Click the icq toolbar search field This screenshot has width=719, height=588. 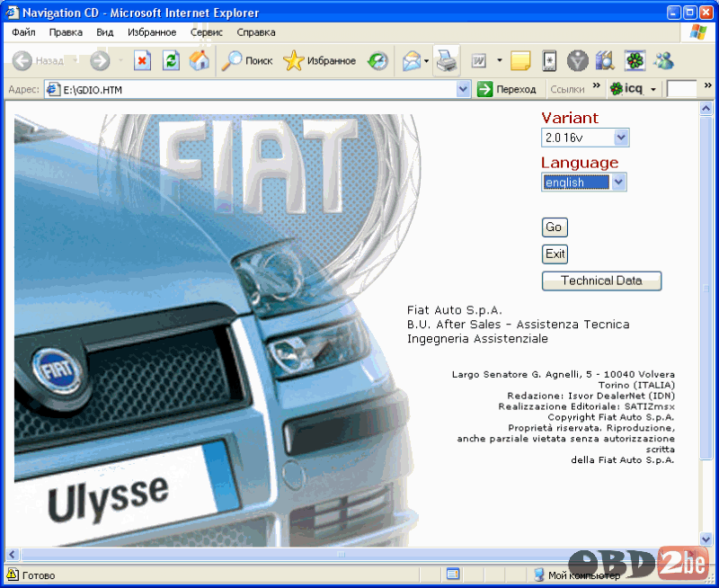tap(681, 89)
